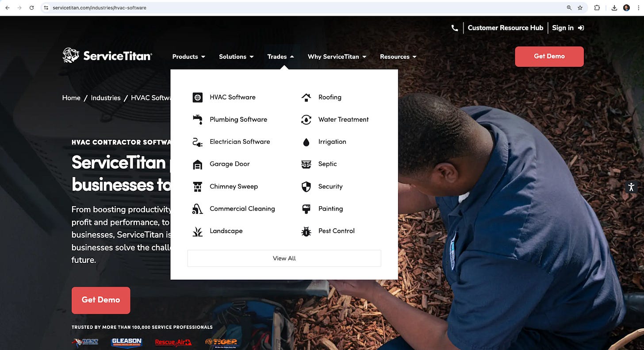
Task: Click the Tiger customer logo
Action: coord(221,342)
